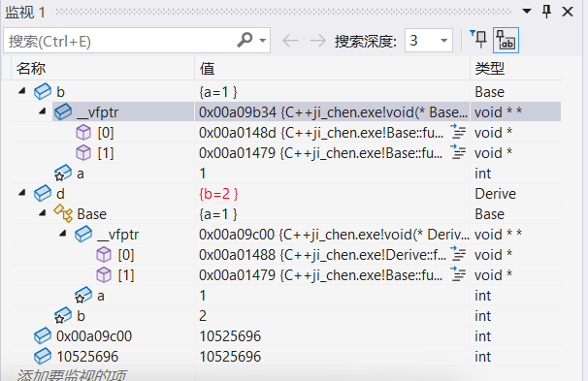Open the visualizer icon in b's _vfptr [1] row

point(458,152)
